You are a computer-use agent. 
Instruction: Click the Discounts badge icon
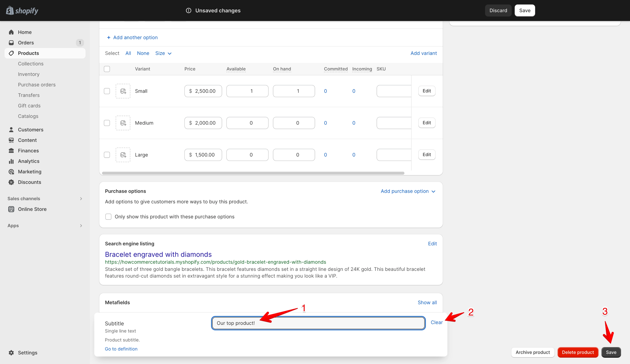click(x=11, y=182)
